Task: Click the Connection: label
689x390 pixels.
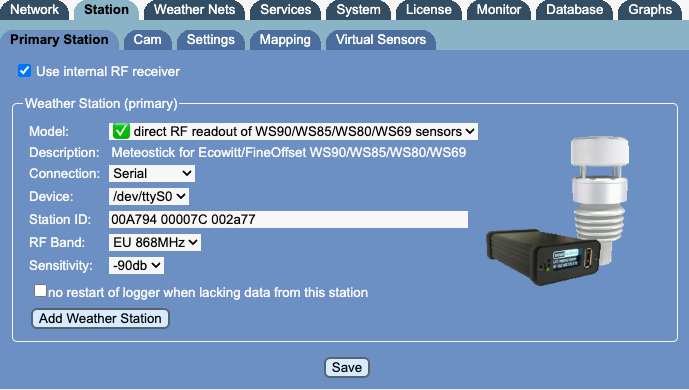Action: tap(65, 173)
